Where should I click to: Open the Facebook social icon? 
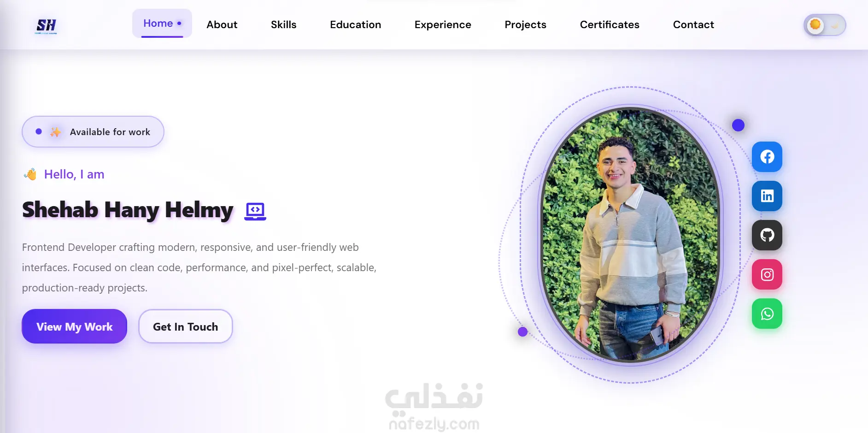click(x=767, y=157)
